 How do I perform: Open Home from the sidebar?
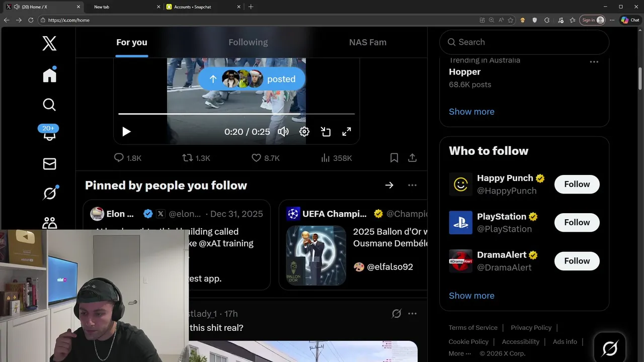(x=49, y=75)
